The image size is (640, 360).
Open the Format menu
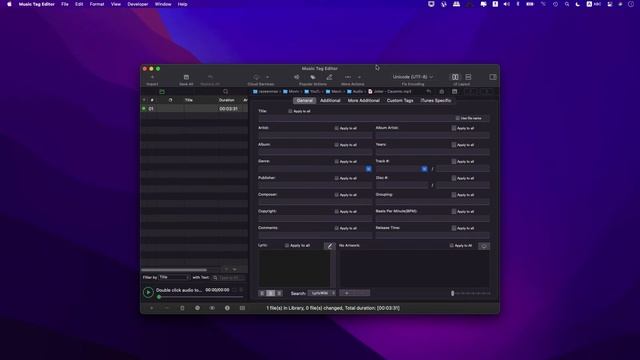97,4
